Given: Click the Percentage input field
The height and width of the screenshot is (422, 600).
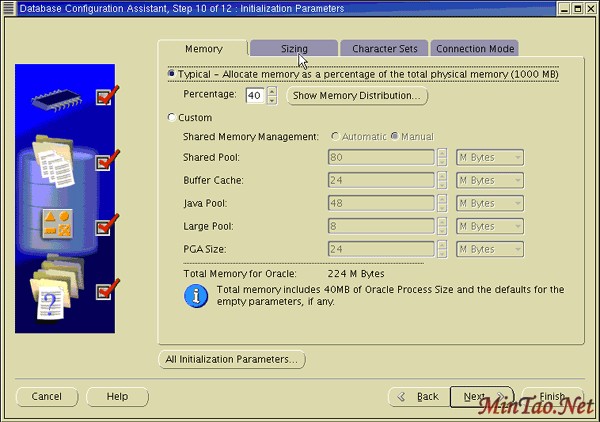Looking at the screenshot, I should click(x=254, y=96).
